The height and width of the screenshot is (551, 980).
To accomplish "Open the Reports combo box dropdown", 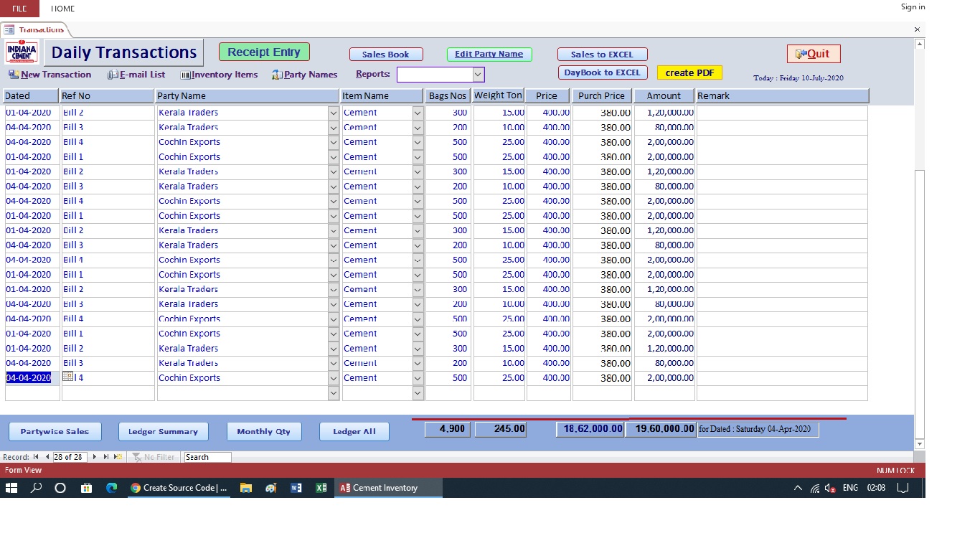I will coord(478,75).
